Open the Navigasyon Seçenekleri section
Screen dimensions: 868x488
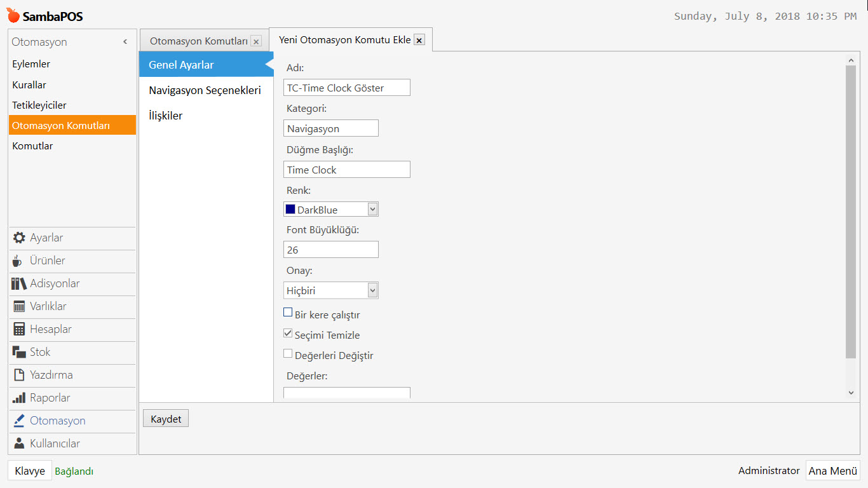coord(205,90)
